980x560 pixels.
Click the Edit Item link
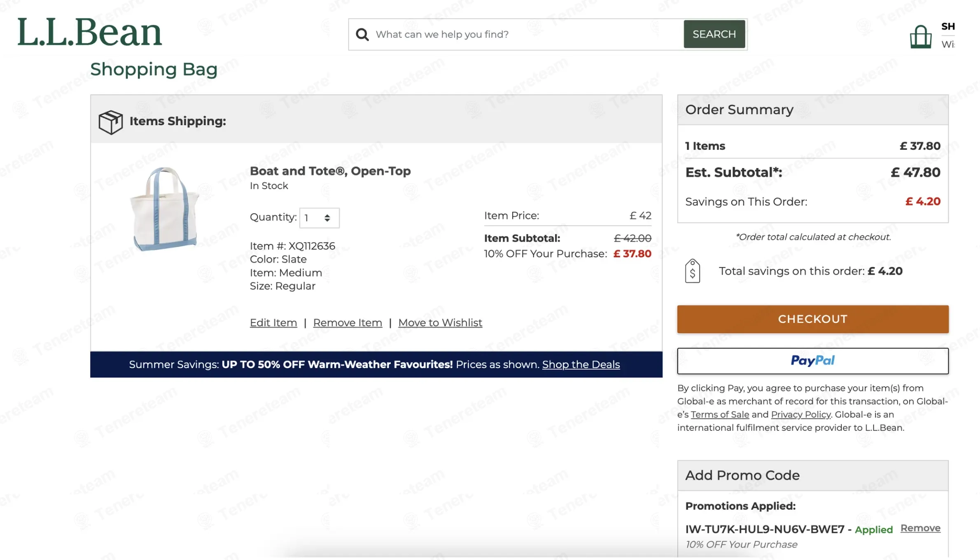pyautogui.click(x=273, y=323)
